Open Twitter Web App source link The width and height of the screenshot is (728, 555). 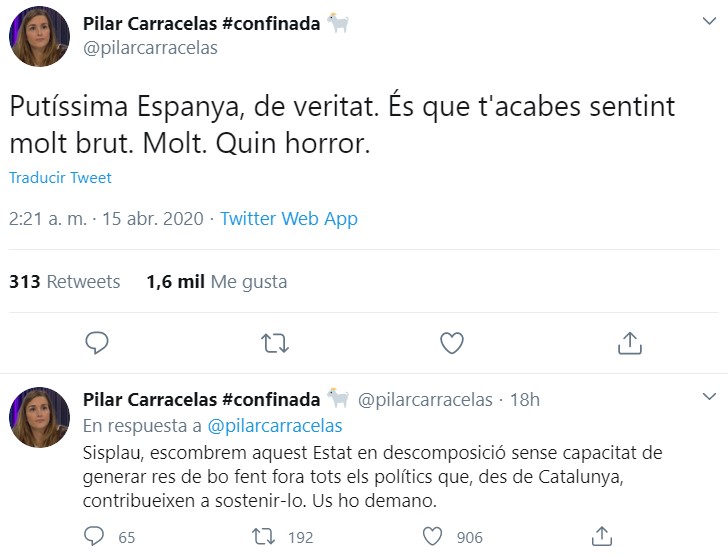[x=288, y=219]
